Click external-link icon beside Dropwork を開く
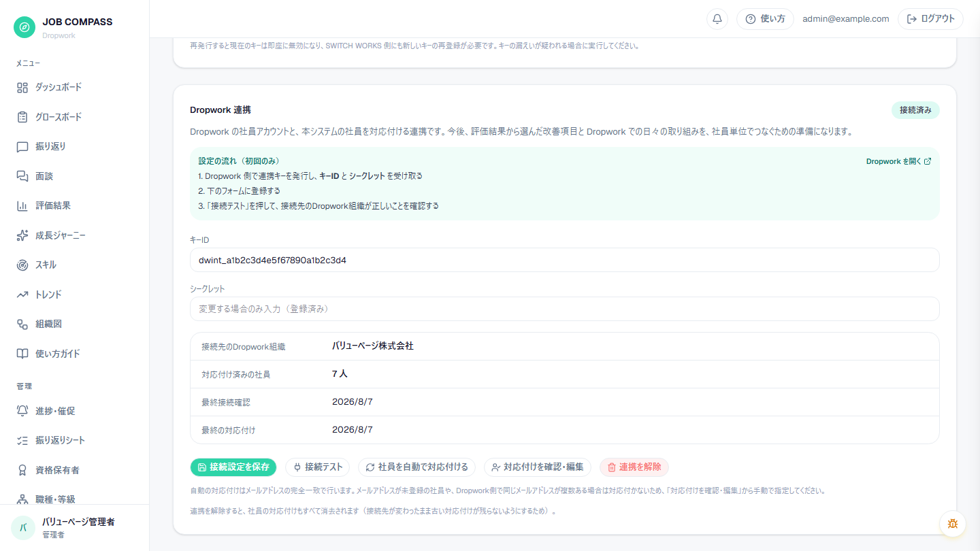 pyautogui.click(x=928, y=161)
